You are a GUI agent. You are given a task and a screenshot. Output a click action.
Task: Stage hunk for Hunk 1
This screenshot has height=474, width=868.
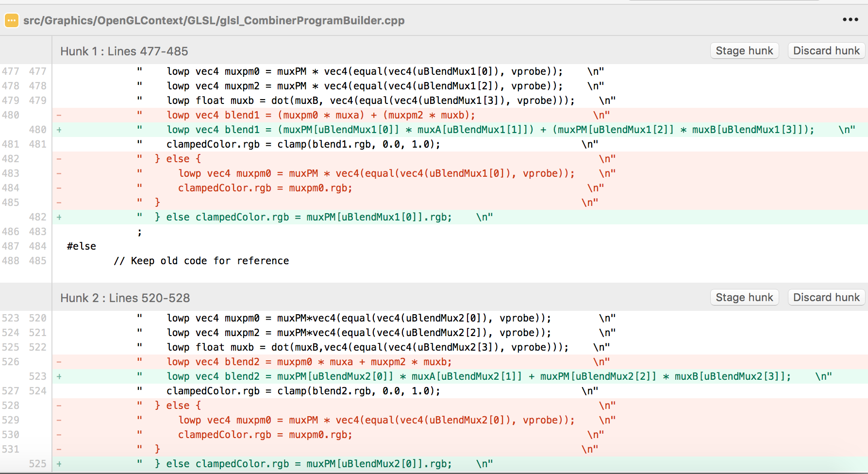point(744,51)
